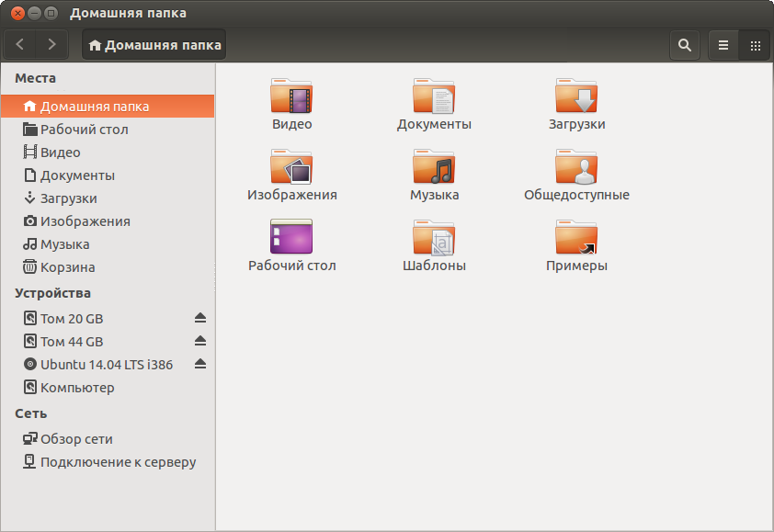This screenshot has height=532, width=774.
Task: Open search with the magnifier icon
Action: click(684, 45)
